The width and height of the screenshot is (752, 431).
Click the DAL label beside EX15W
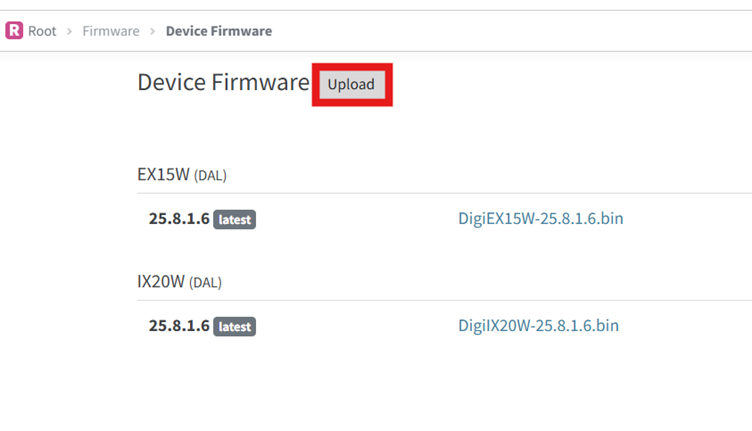[x=210, y=176]
